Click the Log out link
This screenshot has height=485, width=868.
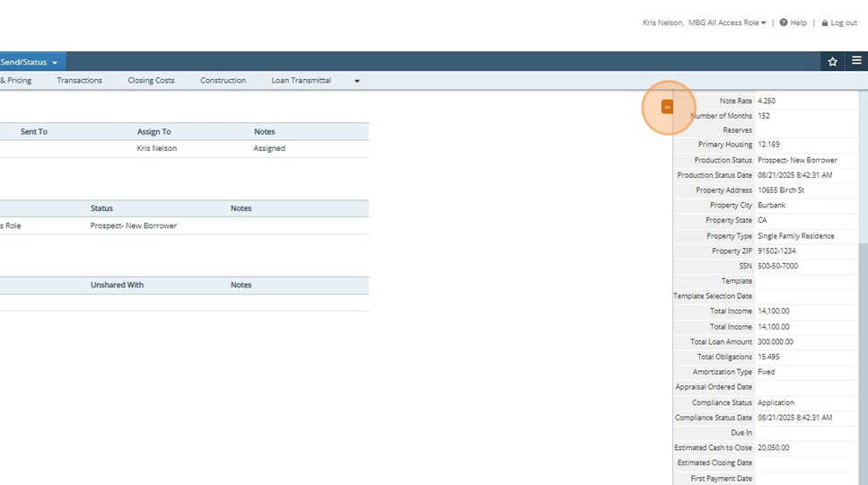pyautogui.click(x=844, y=22)
